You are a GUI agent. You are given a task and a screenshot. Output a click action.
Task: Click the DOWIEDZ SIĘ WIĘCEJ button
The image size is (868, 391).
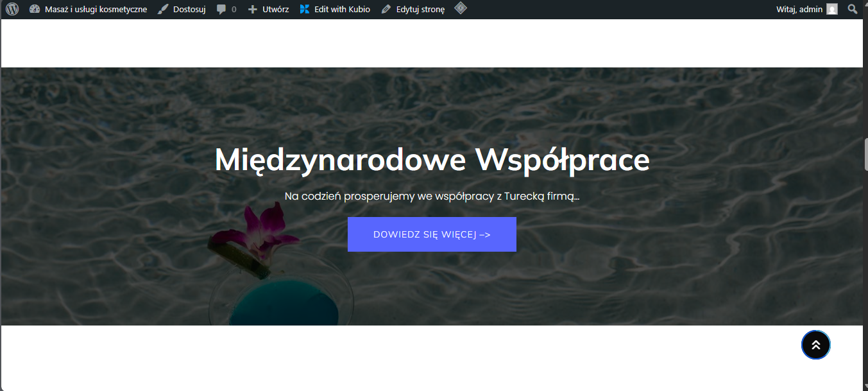click(432, 234)
